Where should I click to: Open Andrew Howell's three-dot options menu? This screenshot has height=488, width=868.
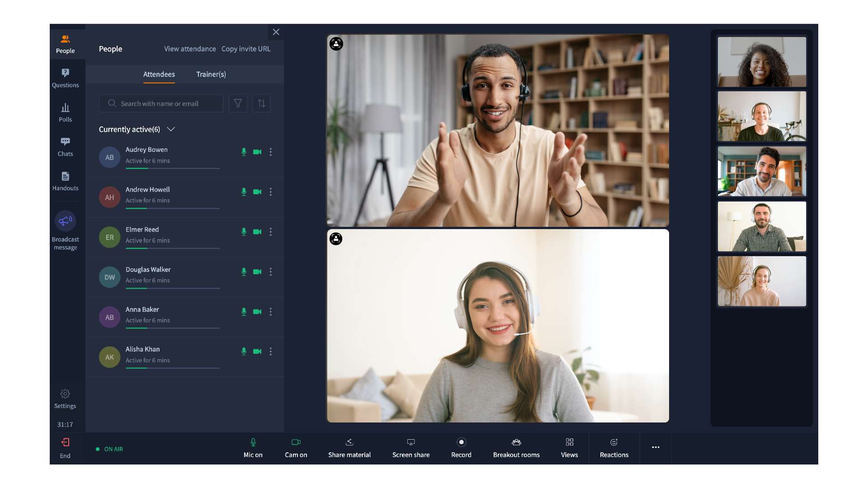271,192
